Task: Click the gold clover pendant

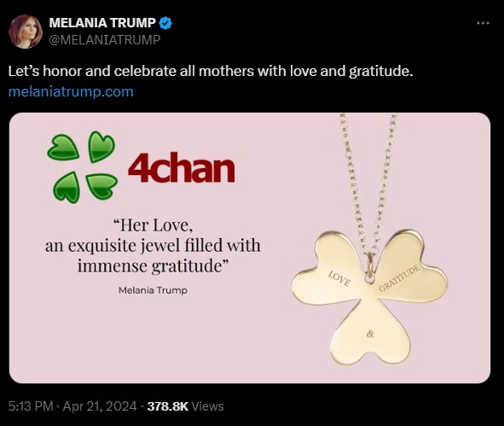Action: tap(369, 296)
